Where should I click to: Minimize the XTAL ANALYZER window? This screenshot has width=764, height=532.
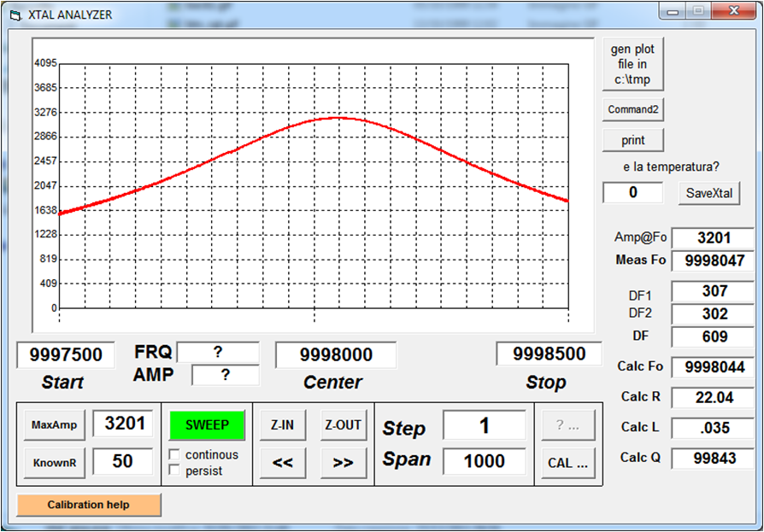[673, 11]
